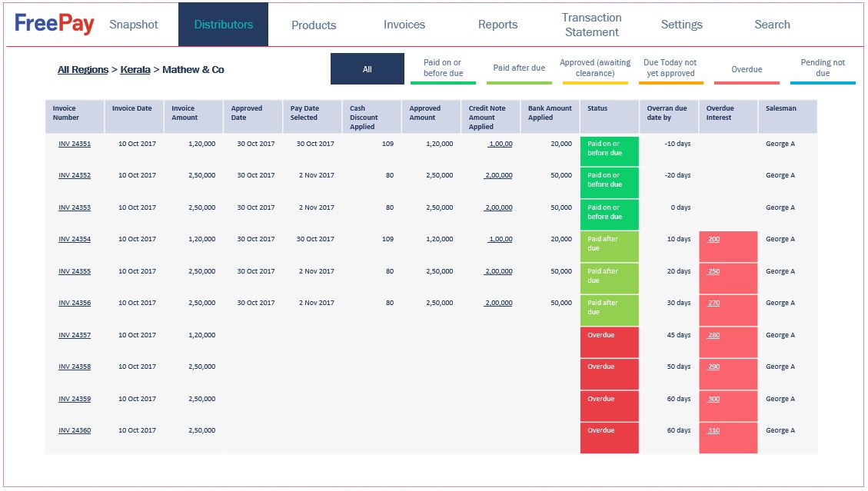Filter by Paid on or before due
Screen dimensions: 868x491
[x=443, y=68]
